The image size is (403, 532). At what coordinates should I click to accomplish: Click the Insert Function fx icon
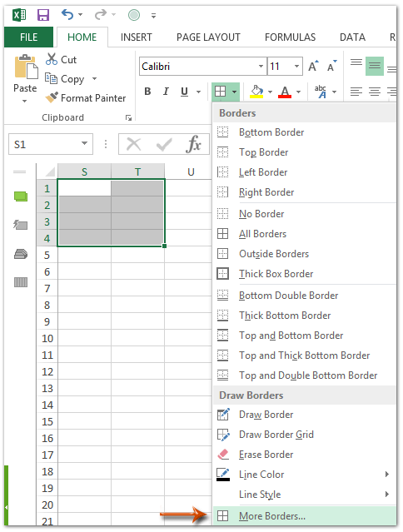[x=194, y=144]
